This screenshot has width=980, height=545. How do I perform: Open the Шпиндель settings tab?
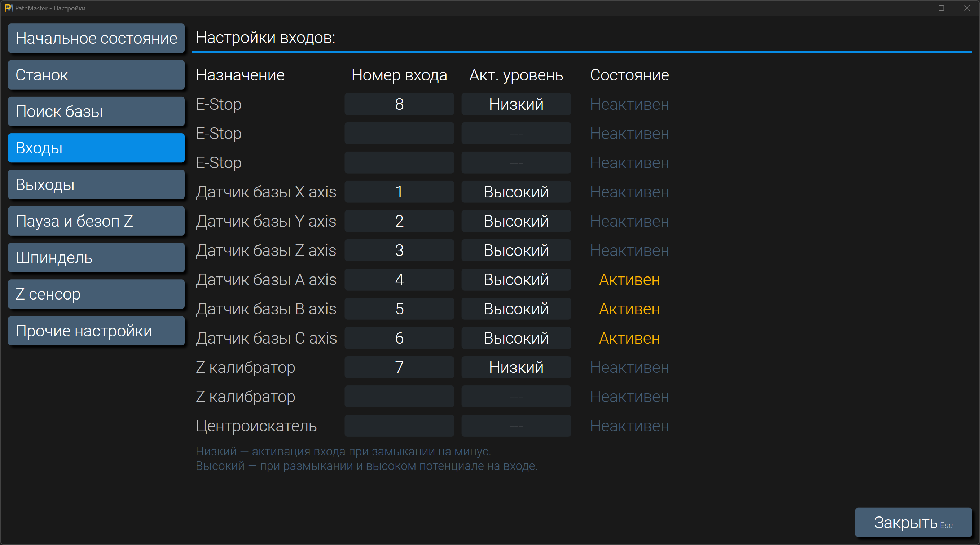tap(96, 258)
